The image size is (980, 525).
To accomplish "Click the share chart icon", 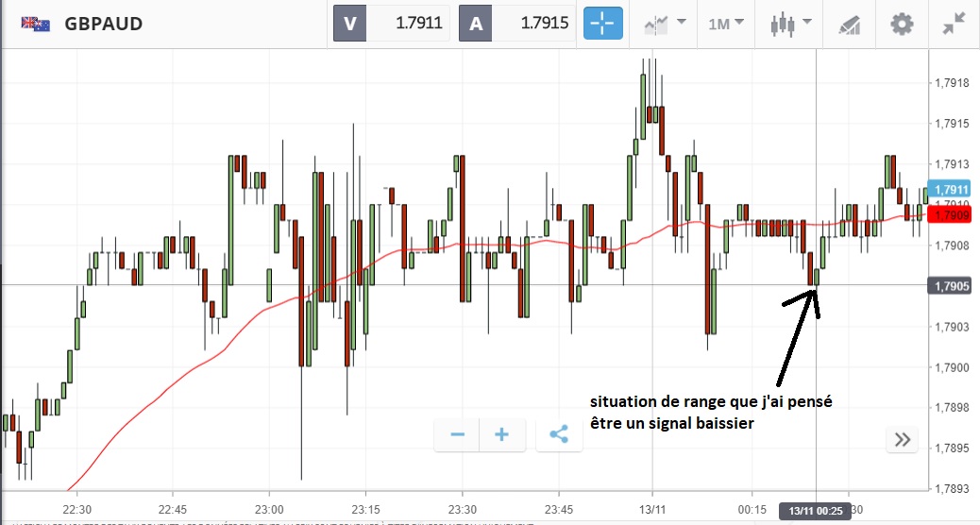I will pos(559,434).
